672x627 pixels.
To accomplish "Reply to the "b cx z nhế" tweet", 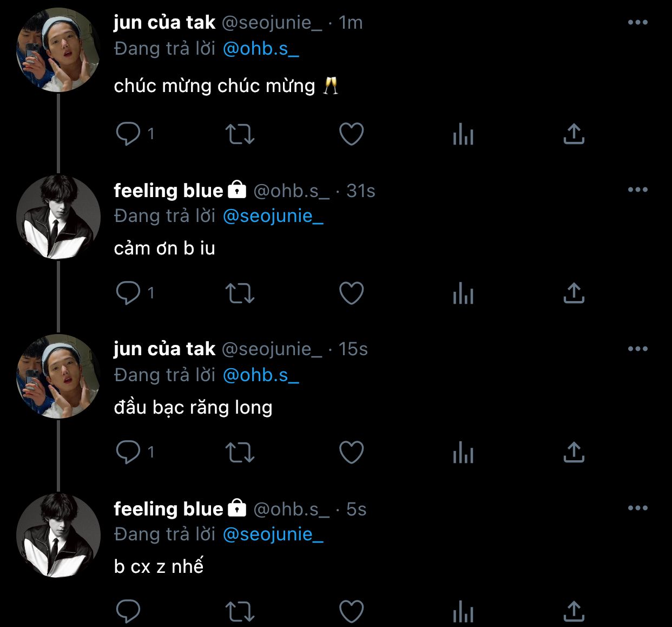I will [128, 611].
